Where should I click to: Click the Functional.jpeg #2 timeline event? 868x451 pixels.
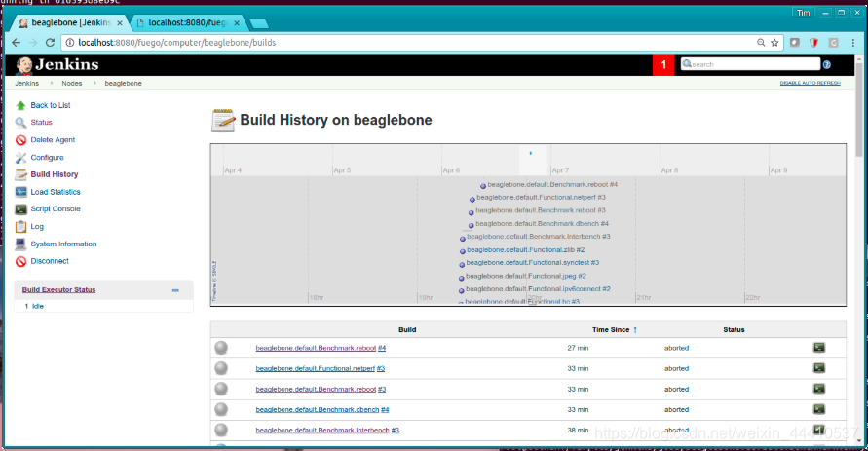[525, 276]
